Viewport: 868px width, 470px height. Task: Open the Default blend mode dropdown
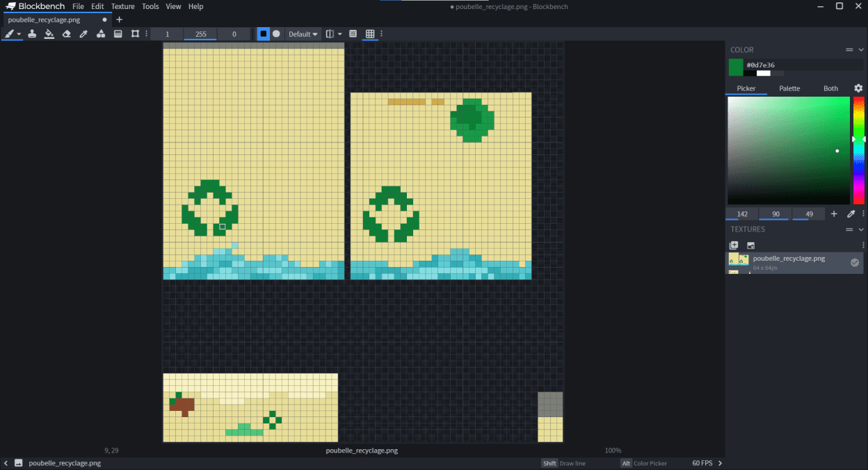[303, 33]
